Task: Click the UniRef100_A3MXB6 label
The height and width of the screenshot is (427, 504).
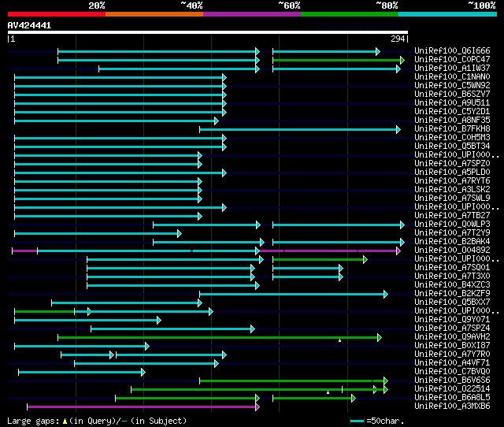Action: point(452,407)
